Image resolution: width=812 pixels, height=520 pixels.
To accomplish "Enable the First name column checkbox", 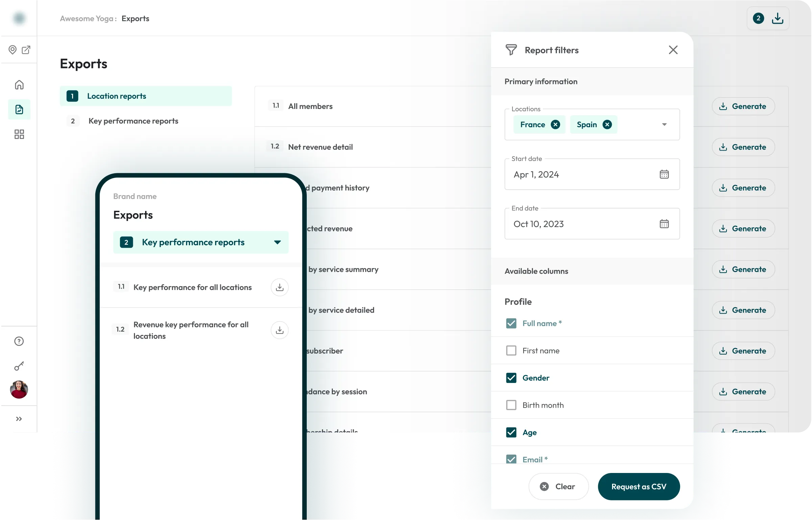I will coord(511,351).
